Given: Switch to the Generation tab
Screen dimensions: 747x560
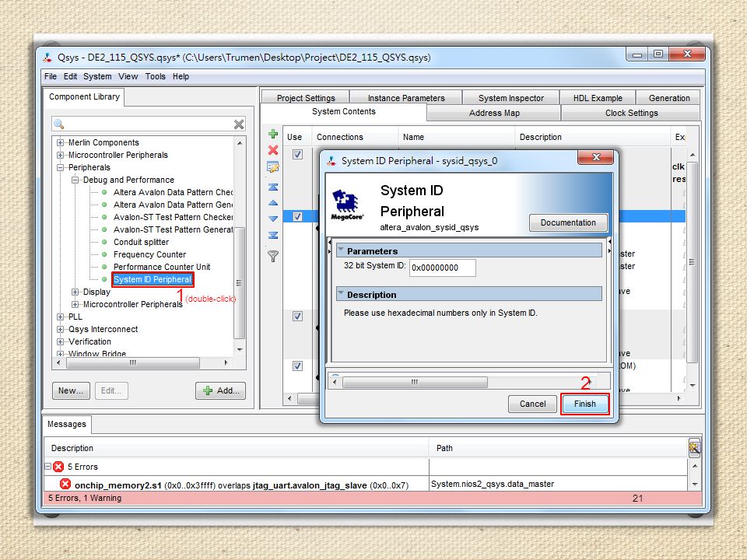Looking at the screenshot, I should 669,98.
